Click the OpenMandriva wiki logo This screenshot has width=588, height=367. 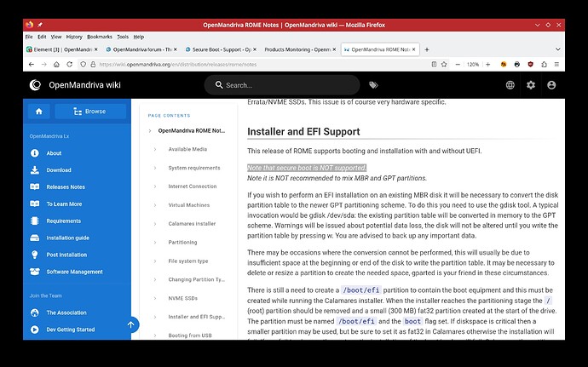pos(35,85)
